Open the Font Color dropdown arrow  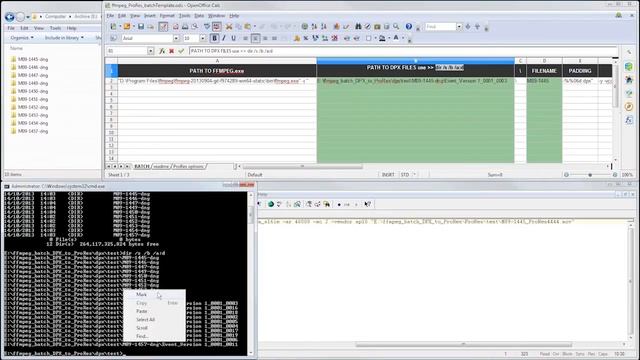[403, 38]
